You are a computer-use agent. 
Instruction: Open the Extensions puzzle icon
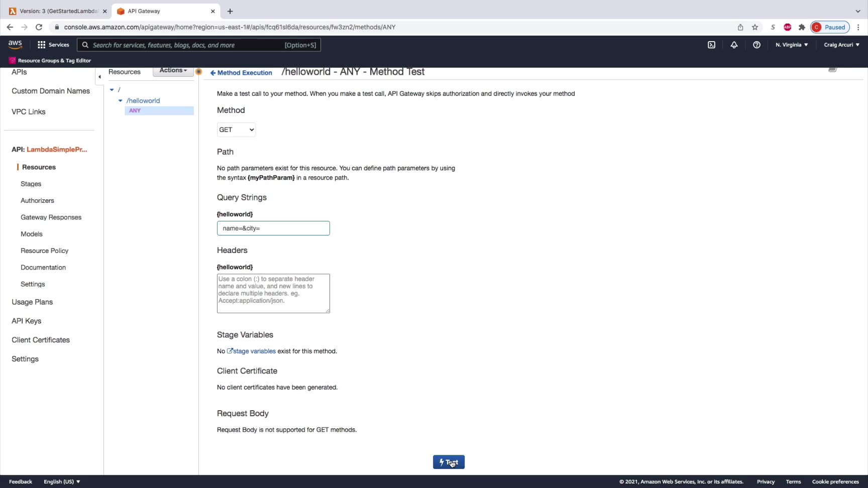(x=802, y=27)
